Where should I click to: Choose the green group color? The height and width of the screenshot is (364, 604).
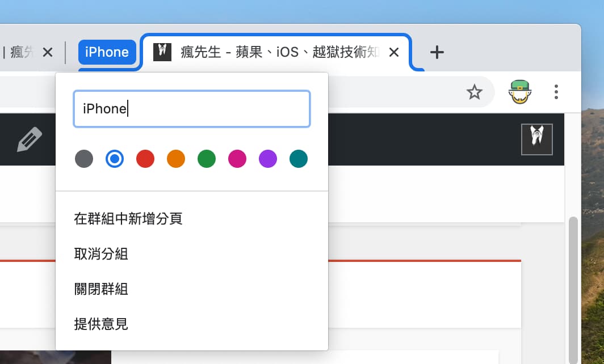click(x=207, y=159)
